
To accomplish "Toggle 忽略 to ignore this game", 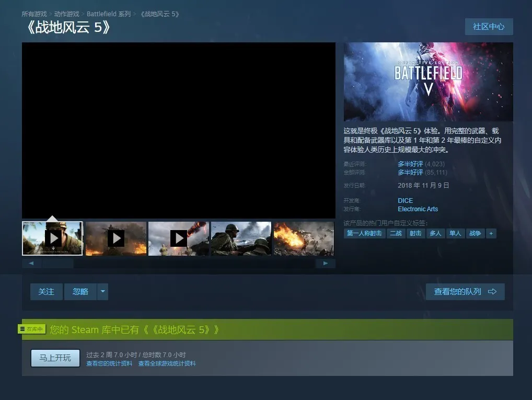I will (80, 292).
